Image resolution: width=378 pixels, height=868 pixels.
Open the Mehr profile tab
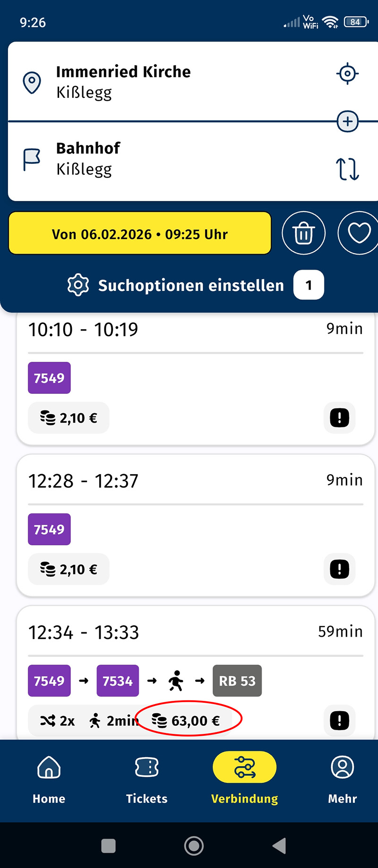(343, 779)
